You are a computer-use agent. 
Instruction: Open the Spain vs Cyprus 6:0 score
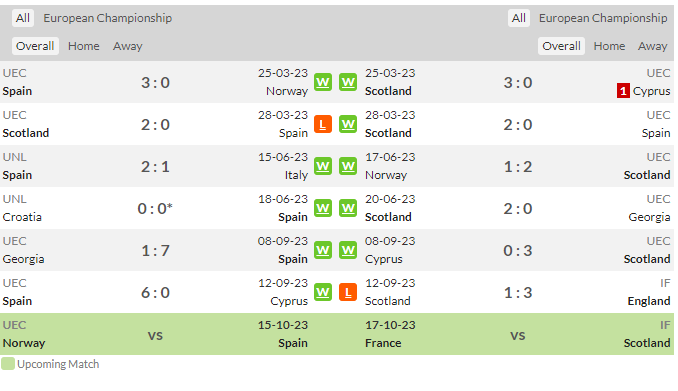click(155, 292)
